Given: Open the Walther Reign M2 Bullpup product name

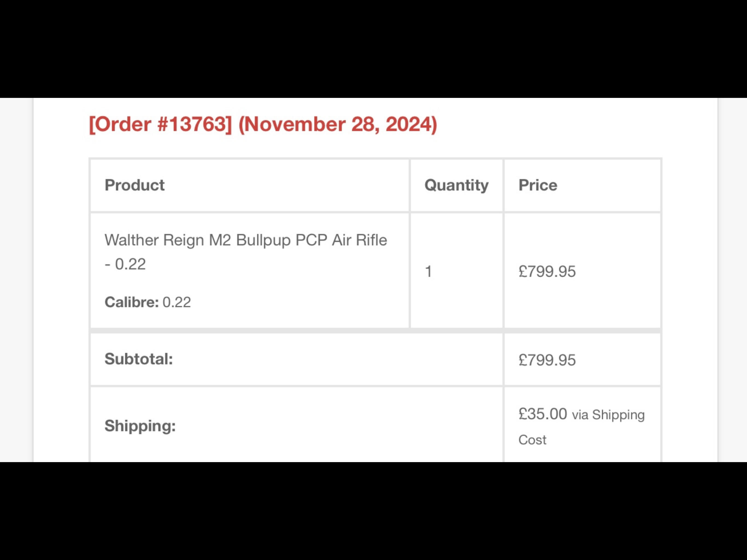Looking at the screenshot, I should tap(246, 252).
